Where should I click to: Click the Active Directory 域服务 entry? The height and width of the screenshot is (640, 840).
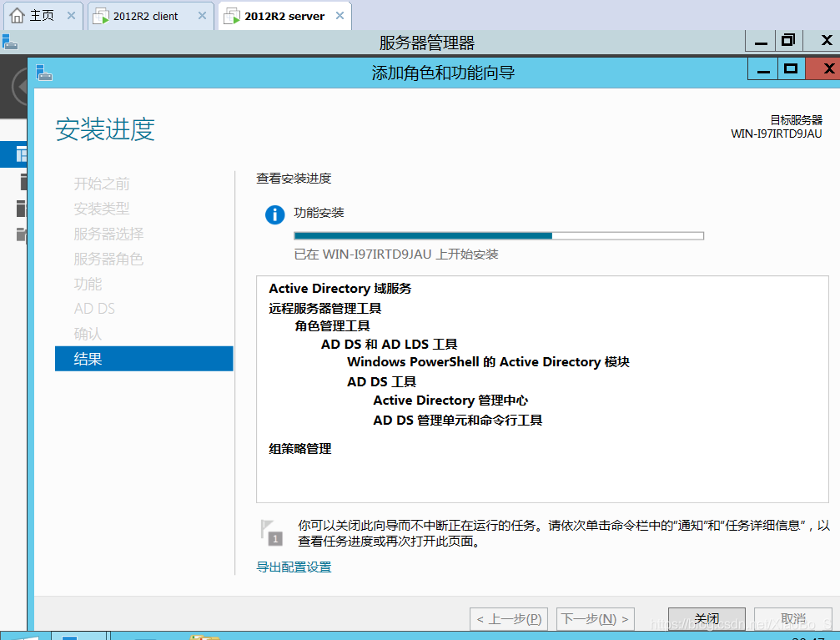pos(340,289)
